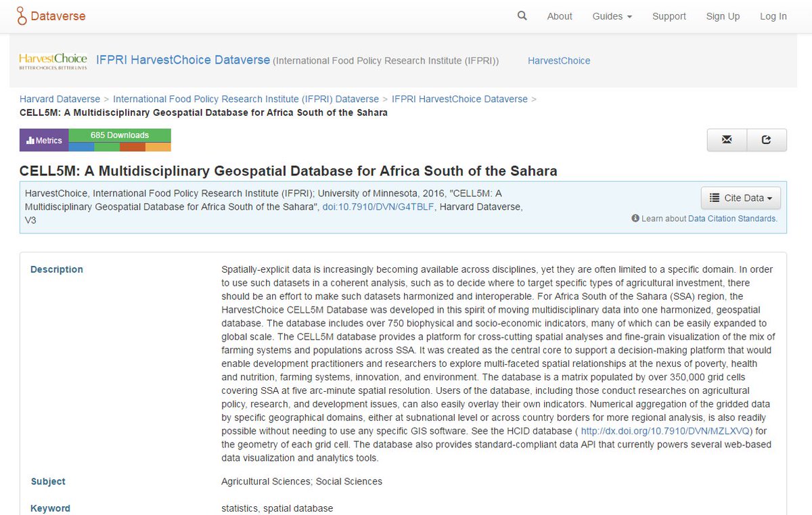Click the Subject field label

[48, 482]
